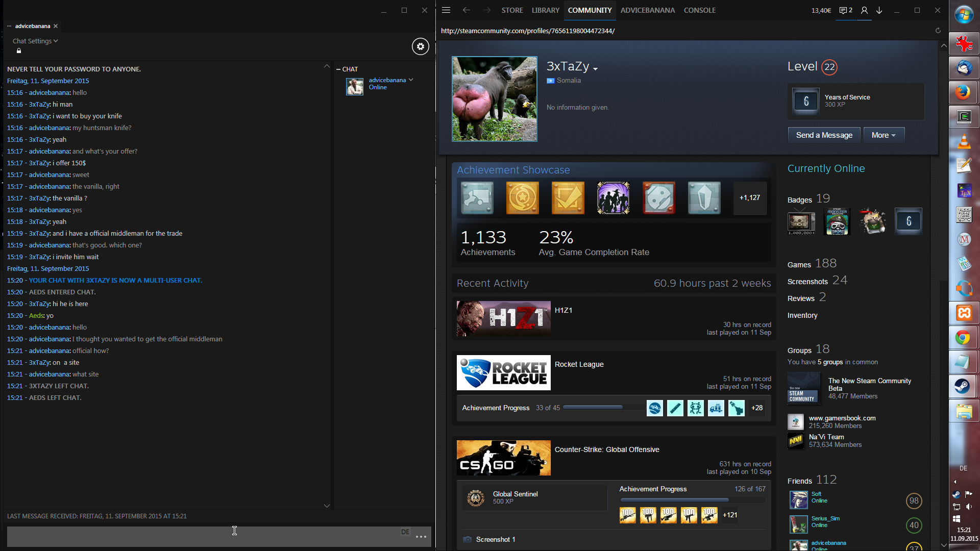This screenshot has height=551, width=980.
Task: Click the hamburger menu icon in Steam
Action: [446, 10]
